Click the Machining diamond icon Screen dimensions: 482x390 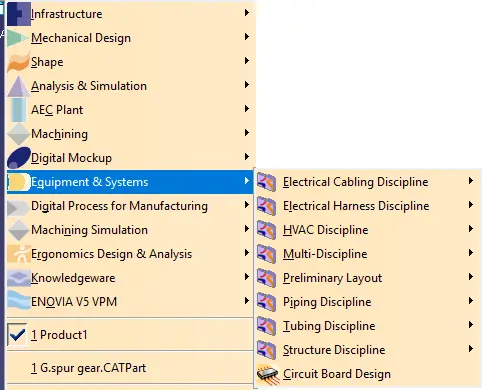tap(19, 134)
